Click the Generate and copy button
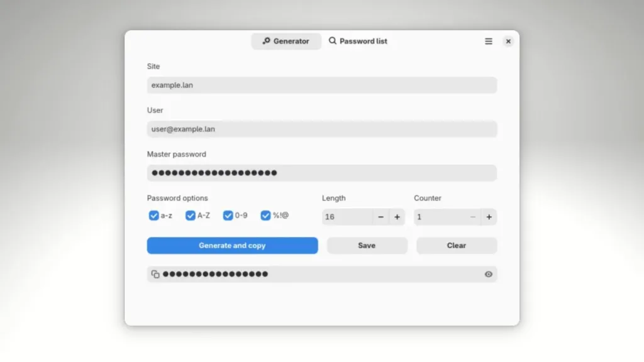Image resolution: width=644 pixels, height=362 pixels. pyautogui.click(x=233, y=246)
